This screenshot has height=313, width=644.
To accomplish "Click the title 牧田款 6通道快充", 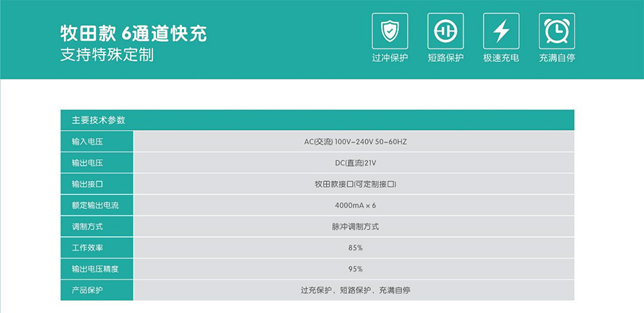I will (133, 33).
